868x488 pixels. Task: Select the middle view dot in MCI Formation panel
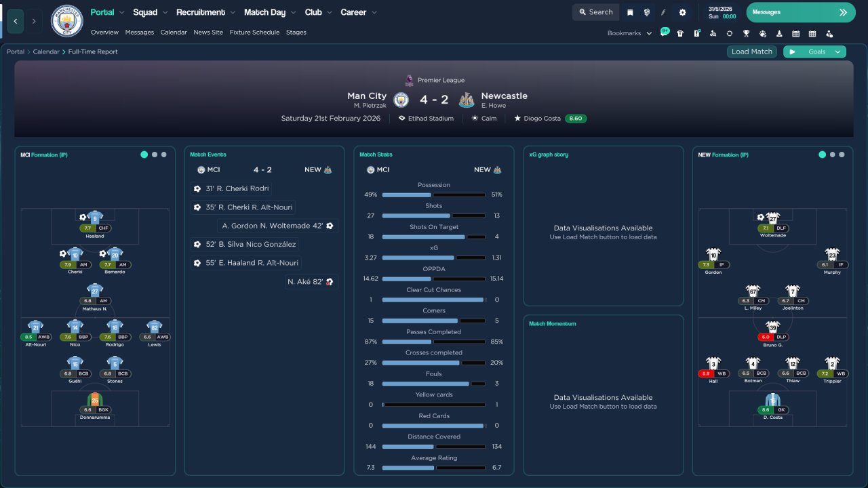tap(155, 155)
